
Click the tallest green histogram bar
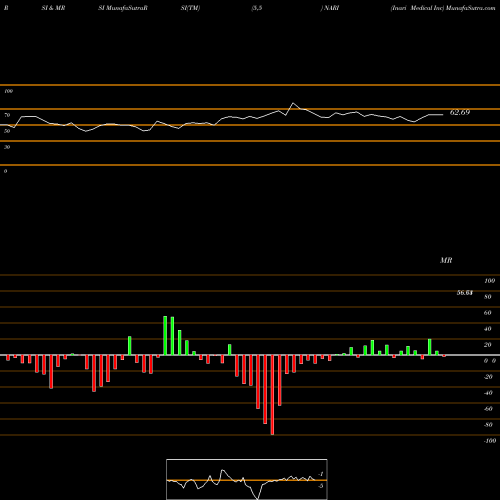165,335
